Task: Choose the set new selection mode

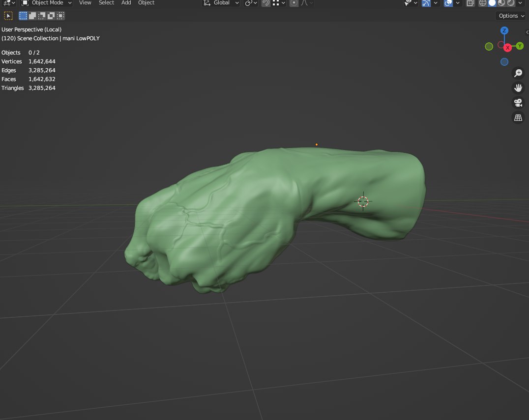Action: [x=23, y=16]
